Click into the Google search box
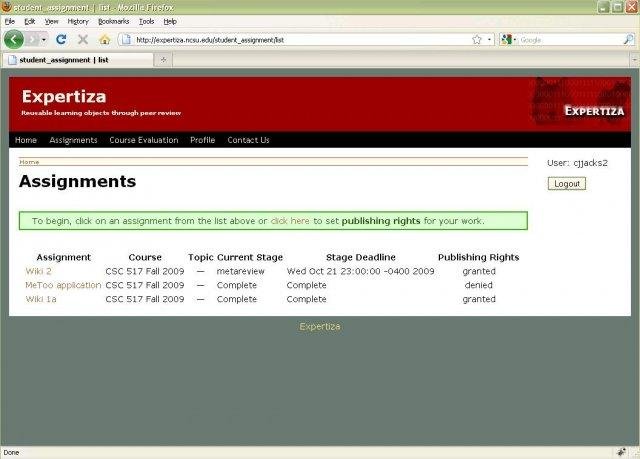 (571, 40)
